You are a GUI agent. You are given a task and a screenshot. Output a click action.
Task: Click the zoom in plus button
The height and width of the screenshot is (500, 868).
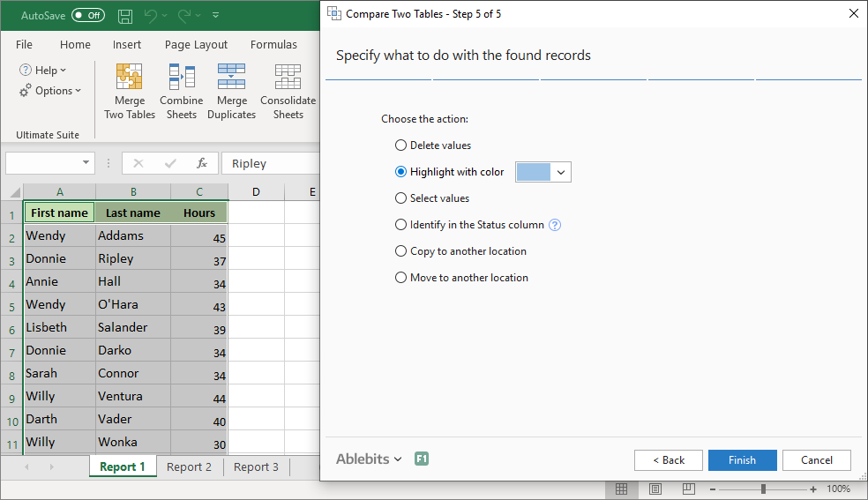(812, 489)
